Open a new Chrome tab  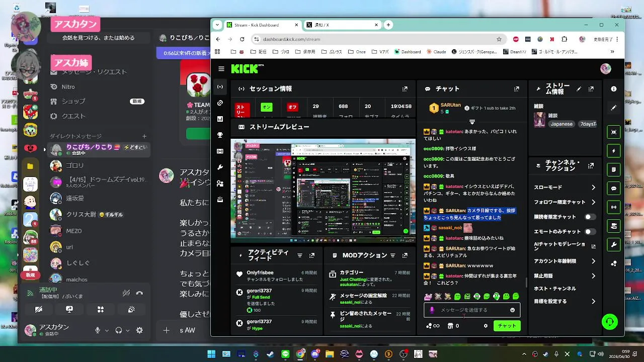coord(388,25)
